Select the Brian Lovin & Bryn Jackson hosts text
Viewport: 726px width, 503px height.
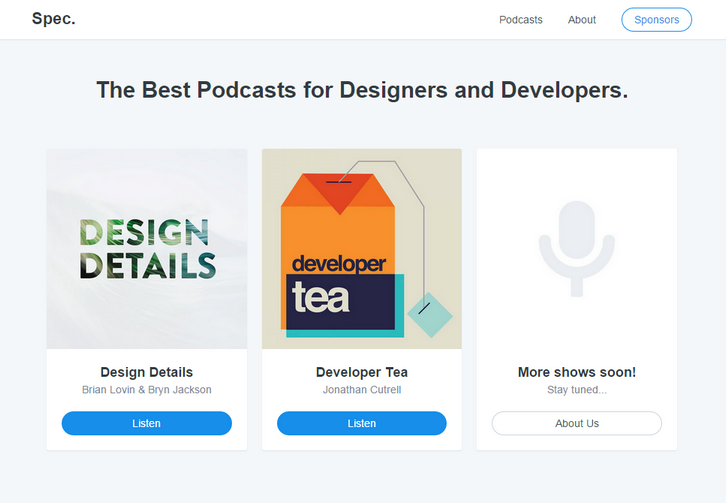(146, 390)
